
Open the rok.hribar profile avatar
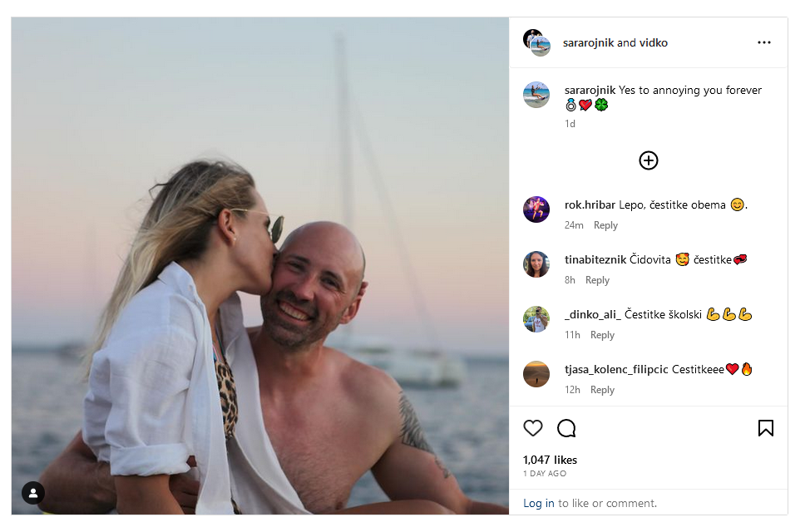pos(536,209)
